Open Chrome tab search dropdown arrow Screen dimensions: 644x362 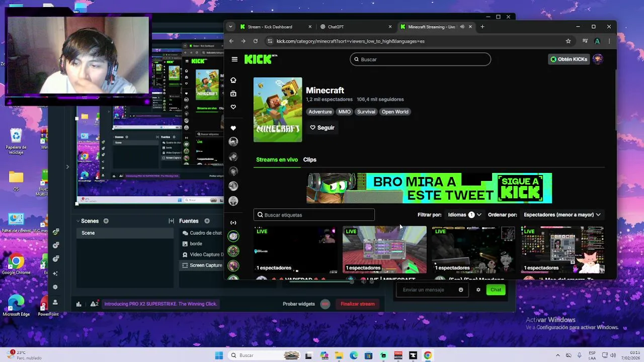(230, 27)
